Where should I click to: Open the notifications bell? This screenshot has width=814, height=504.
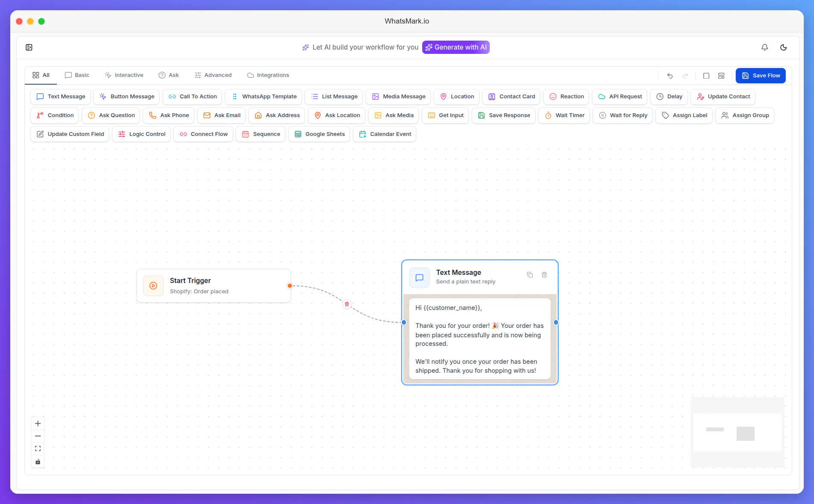coord(765,47)
